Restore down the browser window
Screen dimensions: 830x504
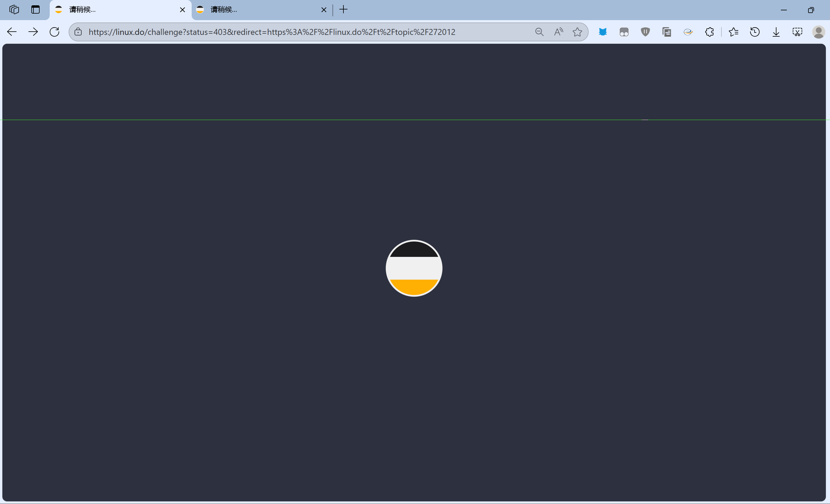click(811, 10)
